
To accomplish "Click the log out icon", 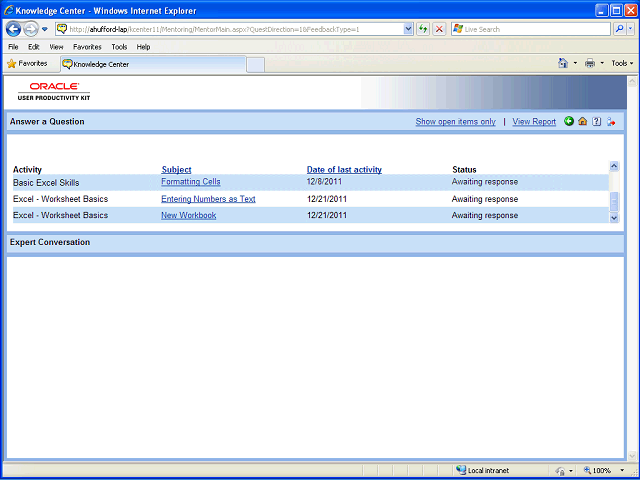I will tap(611, 121).
